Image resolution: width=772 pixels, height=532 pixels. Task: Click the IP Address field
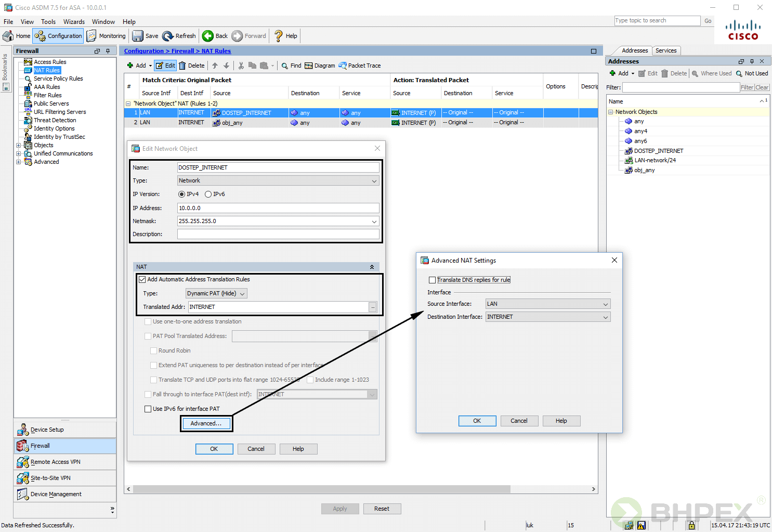pos(278,208)
